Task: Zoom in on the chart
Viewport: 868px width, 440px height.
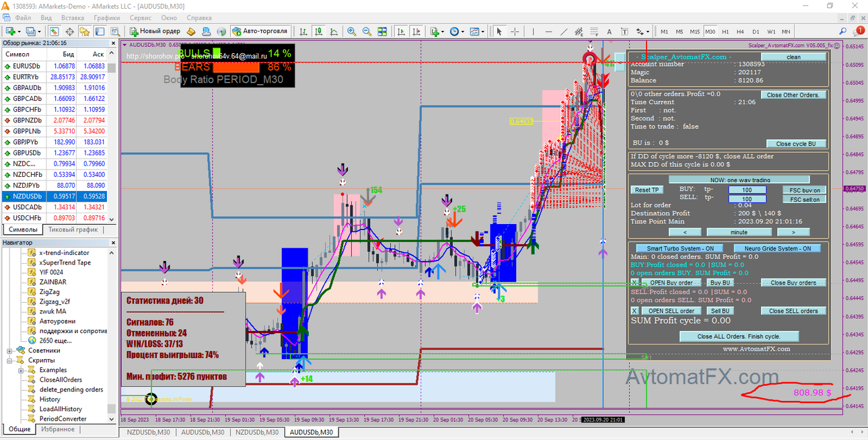Action: pos(351,31)
